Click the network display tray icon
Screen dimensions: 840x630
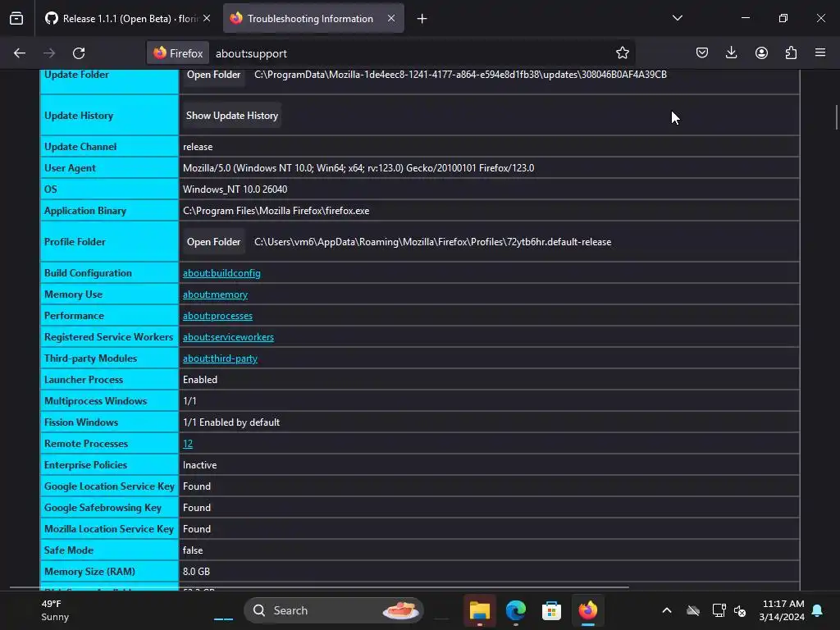(719, 610)
